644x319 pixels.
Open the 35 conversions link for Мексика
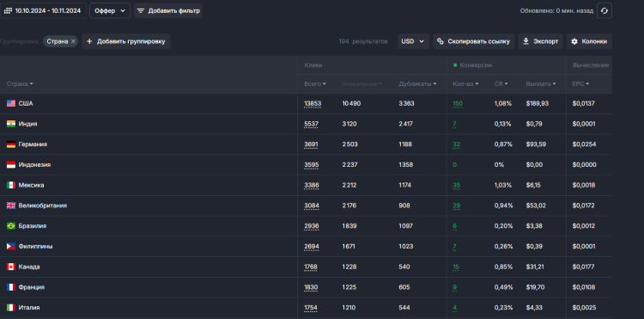(x=456, y=186)
